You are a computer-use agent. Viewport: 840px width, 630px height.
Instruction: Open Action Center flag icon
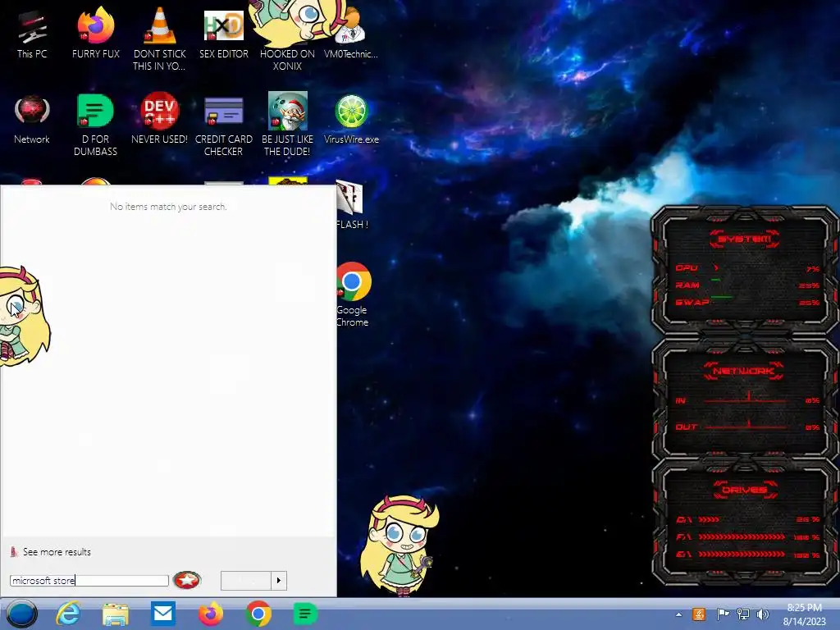tap(722, 614)
